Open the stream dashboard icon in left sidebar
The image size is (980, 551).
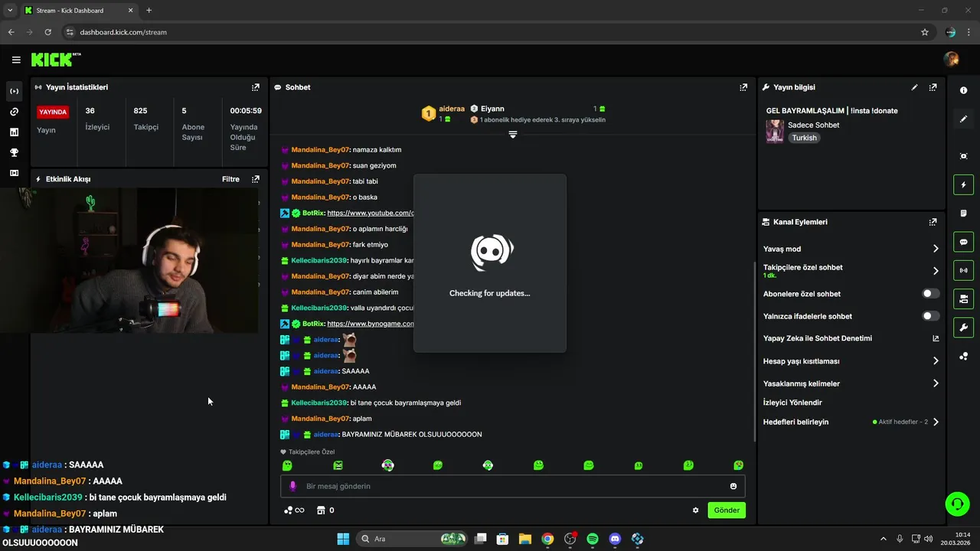[14, 91]
